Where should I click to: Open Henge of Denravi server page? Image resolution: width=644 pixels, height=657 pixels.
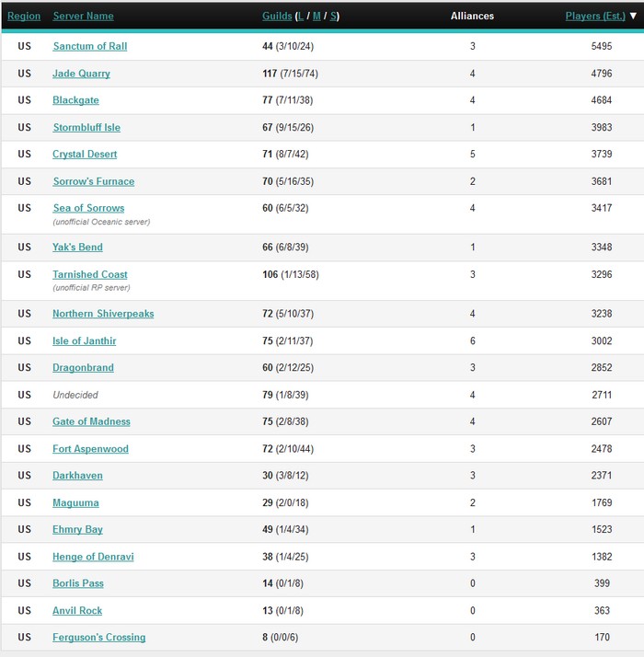(93, 557)
